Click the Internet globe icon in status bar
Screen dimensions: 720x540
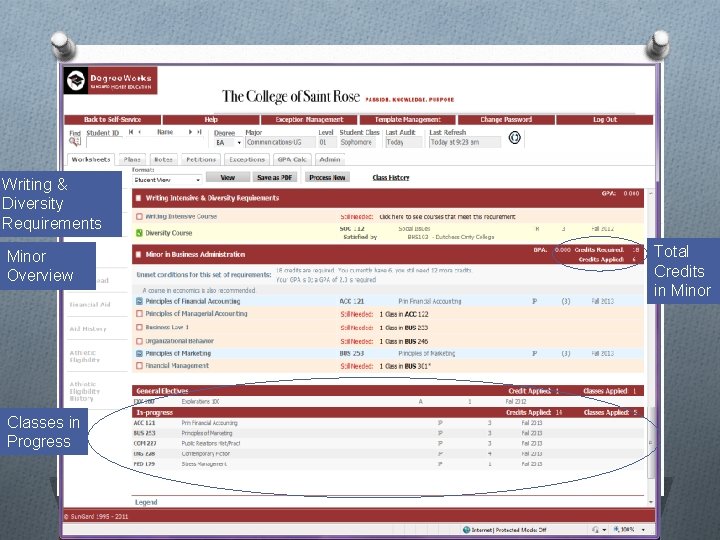coord(467,529)
